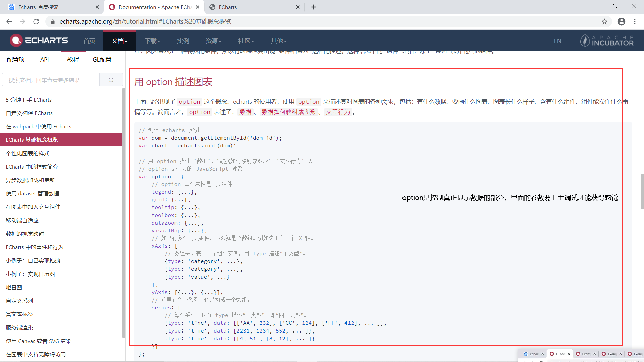Open the 个性化图表的样式 tutorial link

coord(28,153)
